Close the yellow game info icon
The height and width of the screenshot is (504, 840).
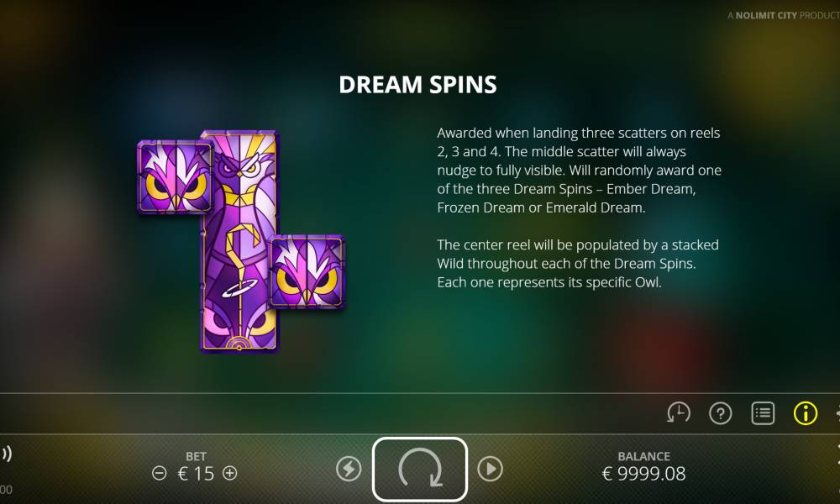coord(806,413)
